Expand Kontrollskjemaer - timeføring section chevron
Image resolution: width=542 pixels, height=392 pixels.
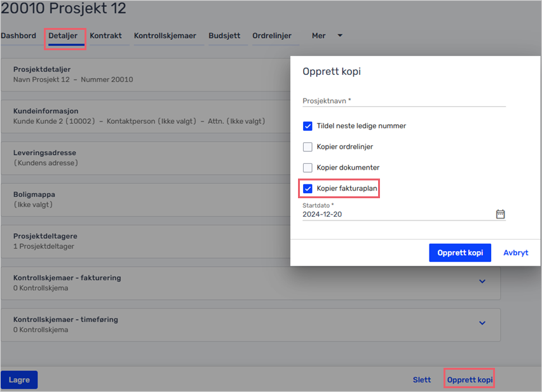coord(482,323)
